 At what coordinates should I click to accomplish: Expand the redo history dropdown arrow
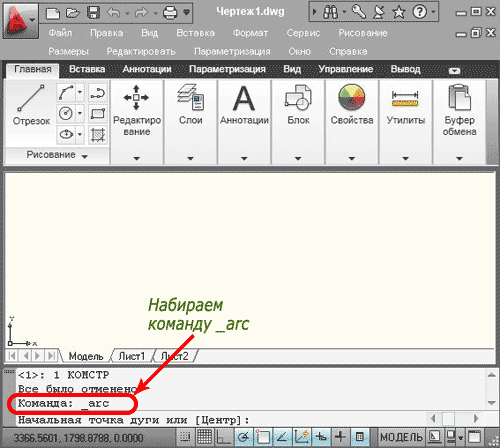[155, 14]
